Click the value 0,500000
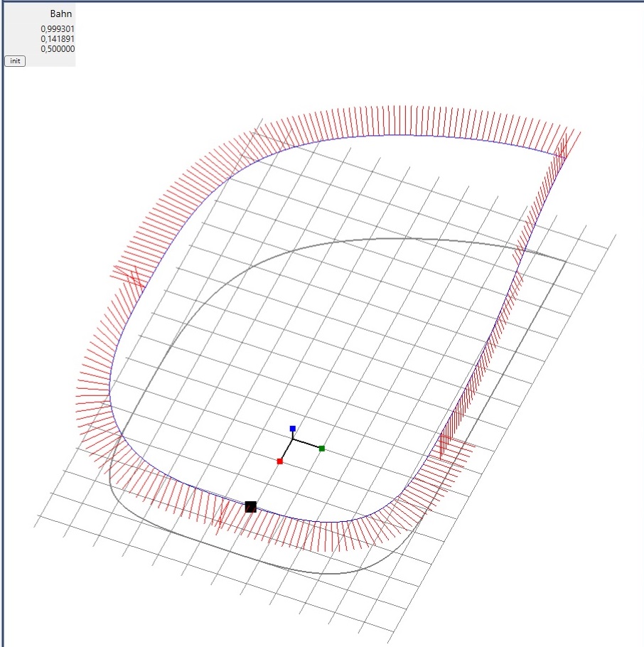 pos(58,49)
